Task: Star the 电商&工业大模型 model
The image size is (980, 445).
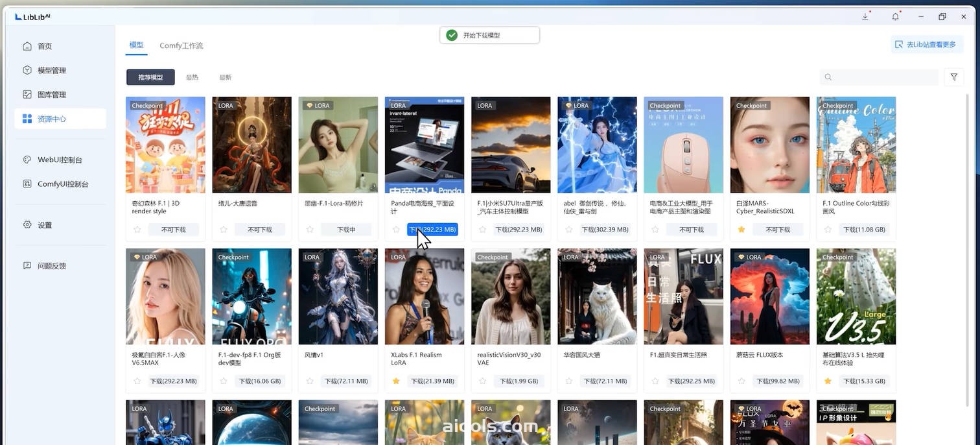Action: pos(655,230)
